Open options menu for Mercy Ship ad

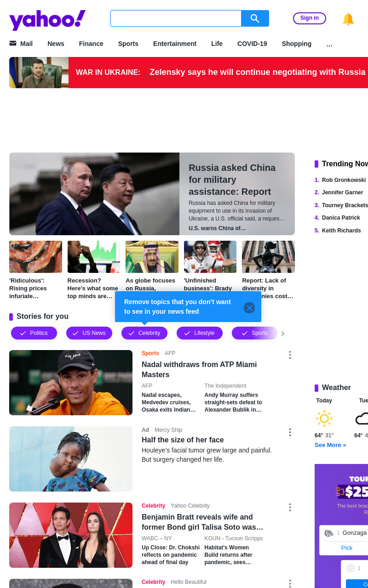tap(290, 432)
